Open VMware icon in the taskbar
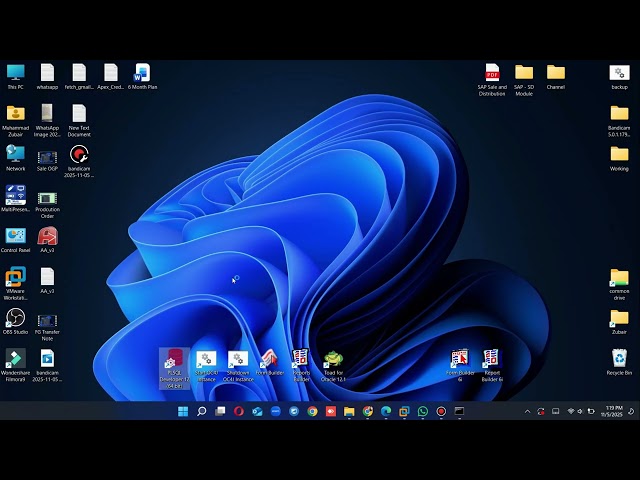Screen dimensions: 640x480 pyautogui.click(x=404, y=411)
